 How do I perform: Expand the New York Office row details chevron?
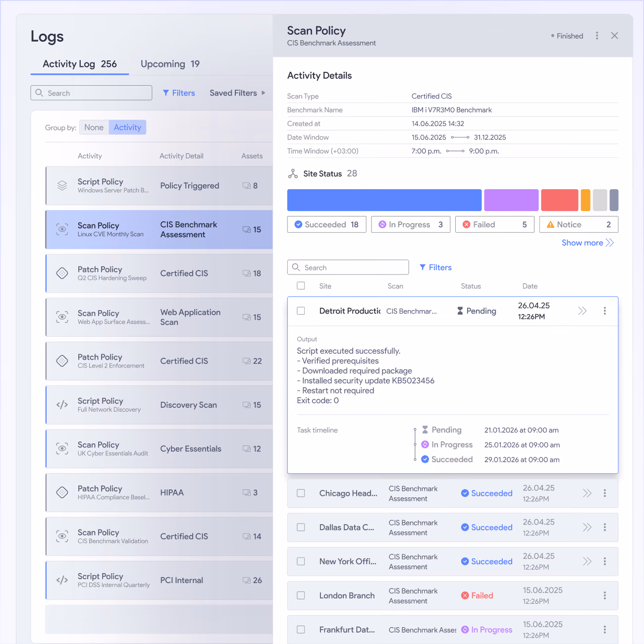pos(587,562)
